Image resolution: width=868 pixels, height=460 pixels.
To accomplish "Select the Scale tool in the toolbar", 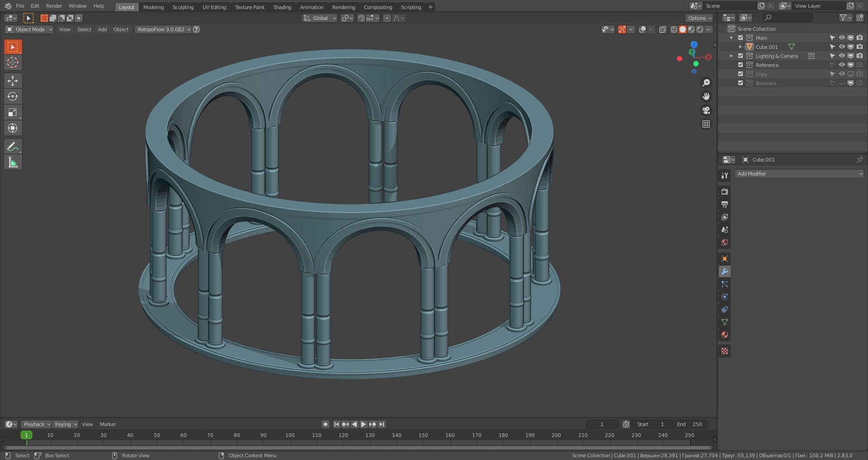I will tap(13, 113).
